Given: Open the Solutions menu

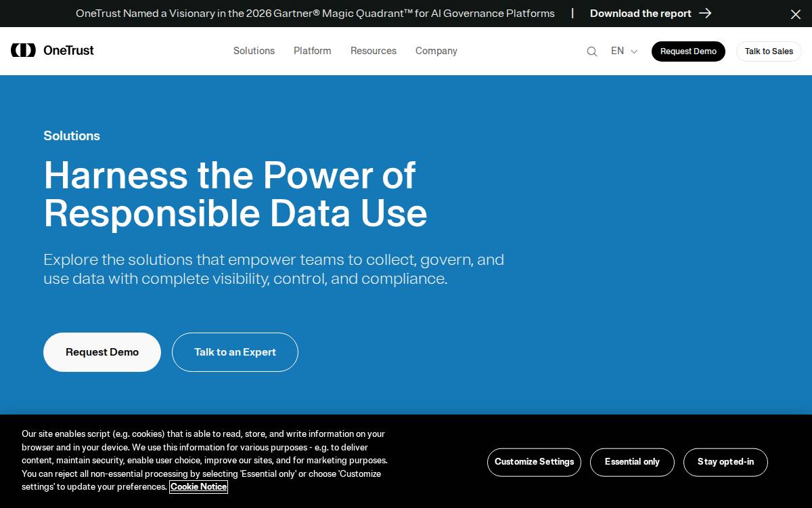Looking at the screenshot, I should point(254,51).
